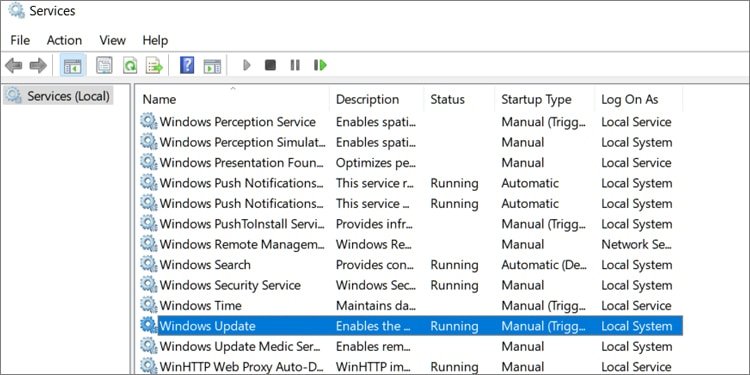Viewport: 750px width, 375px height.
Task: Click the Export List toolbar icon
Action: (154, 65)
